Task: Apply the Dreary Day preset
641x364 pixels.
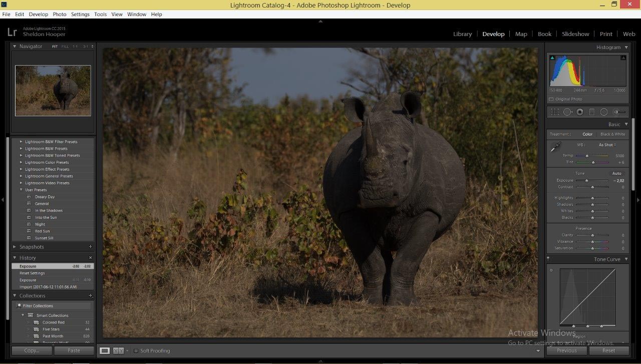Action: point(45,197)
